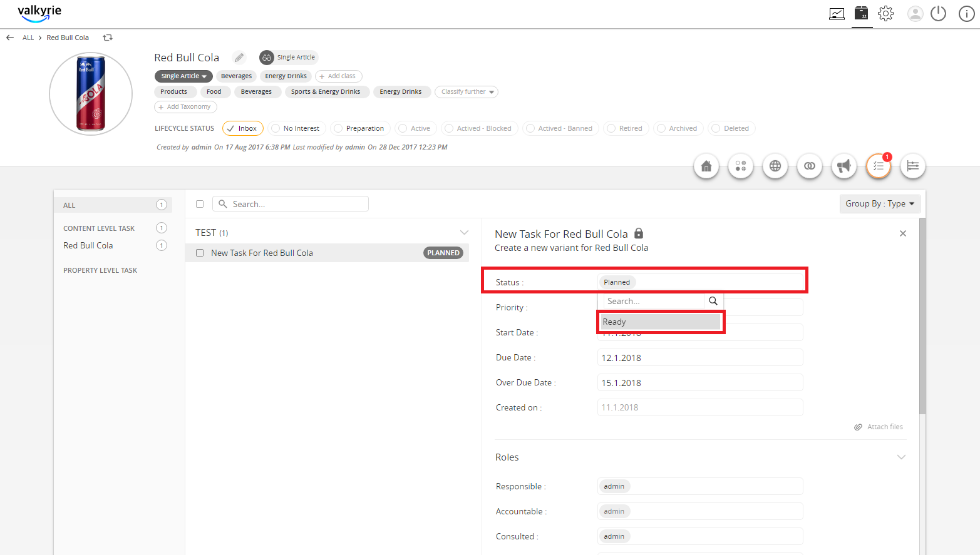The image size is (980, 555).
Task: Open the user profile avatar icon
Action: pos(916,14)
